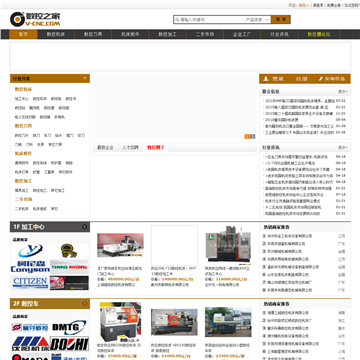Image resolution: width=360 pixels, height=360 pixels.
Task: Open the CITIZEN brand logo
Action: click(x=30, y=283)
